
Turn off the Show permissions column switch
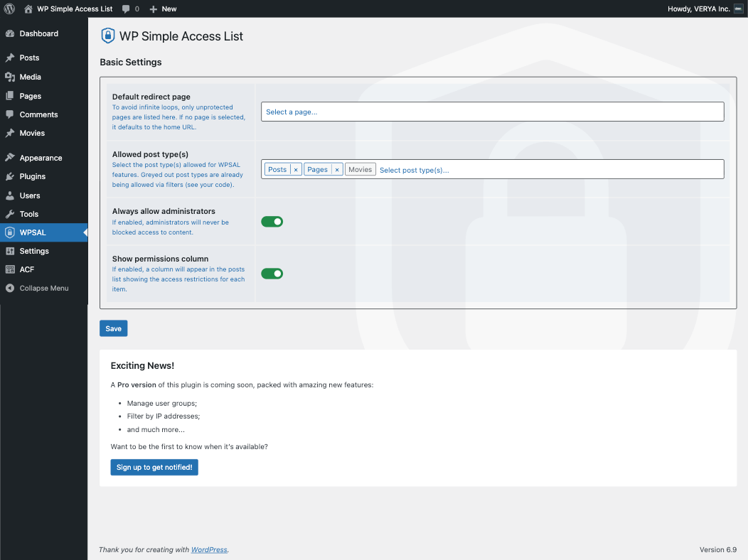pyautogui.click(x=272, y=273)
